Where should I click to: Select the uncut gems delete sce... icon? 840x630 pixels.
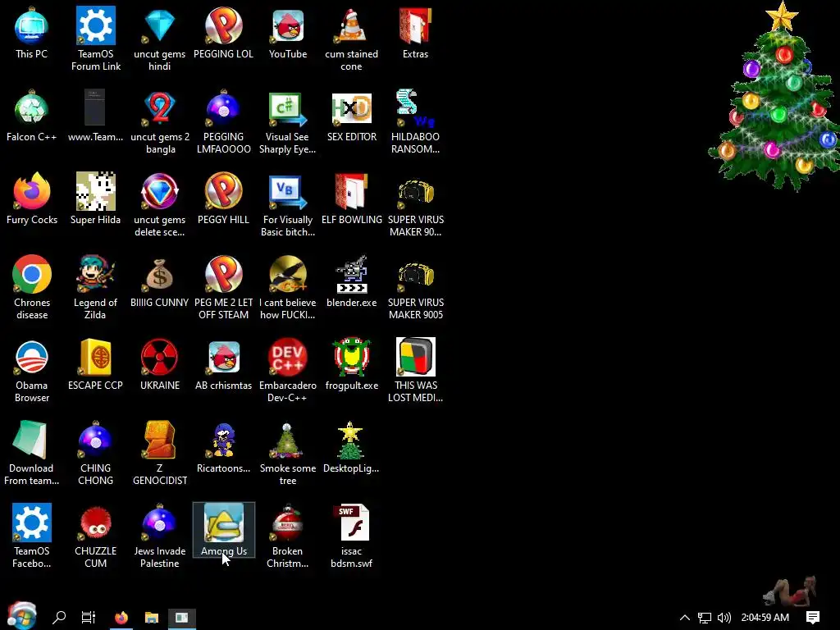(x=160, y=204)
